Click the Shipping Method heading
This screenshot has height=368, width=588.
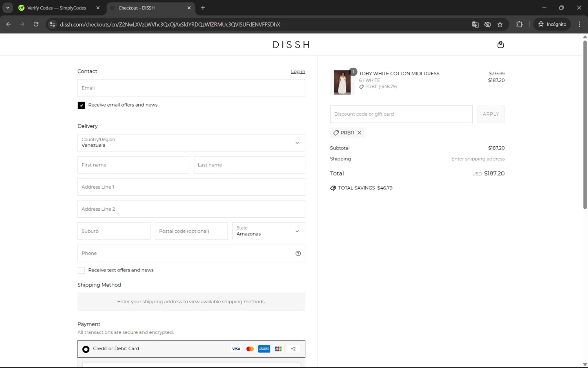(99, 285)
